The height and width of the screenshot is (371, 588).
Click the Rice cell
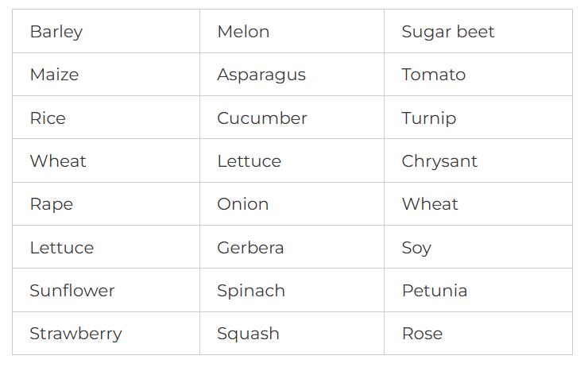(x=48, y=118)
